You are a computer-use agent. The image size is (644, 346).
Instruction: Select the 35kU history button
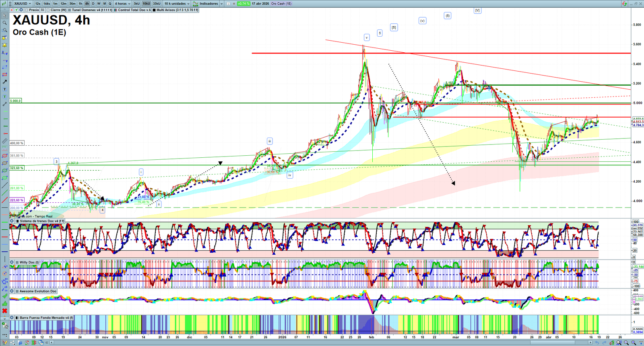coord(157,4)
